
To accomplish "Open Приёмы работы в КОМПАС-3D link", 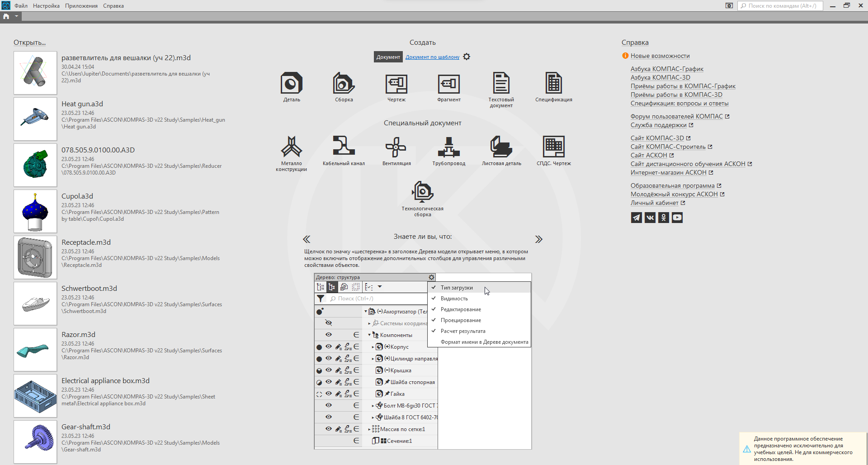I will [676, 95].
